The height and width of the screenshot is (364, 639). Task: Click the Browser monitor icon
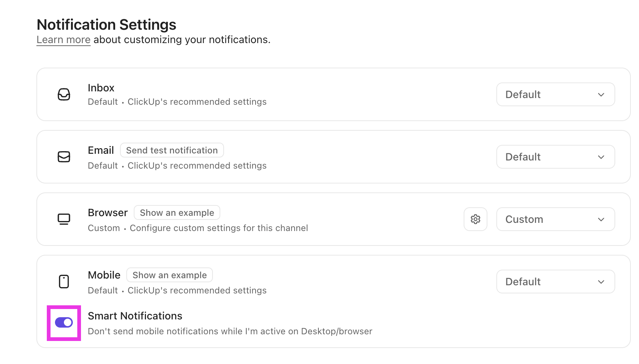tap(64, 219)
